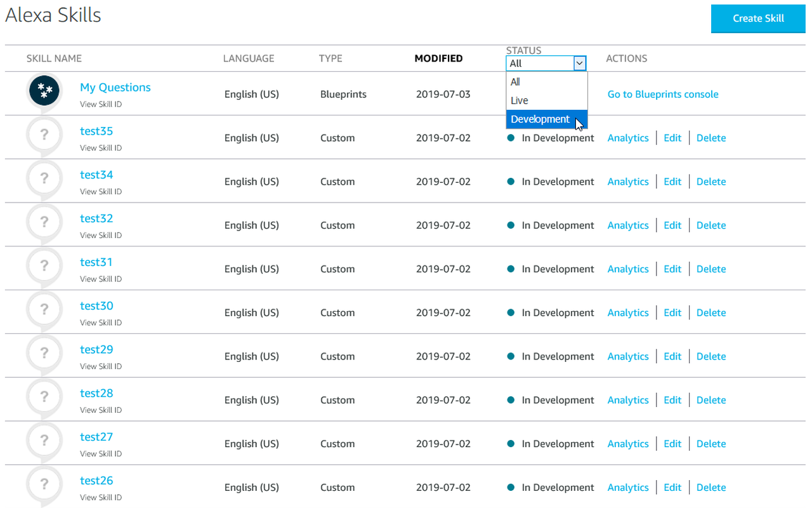Choose Development in the status list
The image size is (812, 508).
(x=547, y=119)
